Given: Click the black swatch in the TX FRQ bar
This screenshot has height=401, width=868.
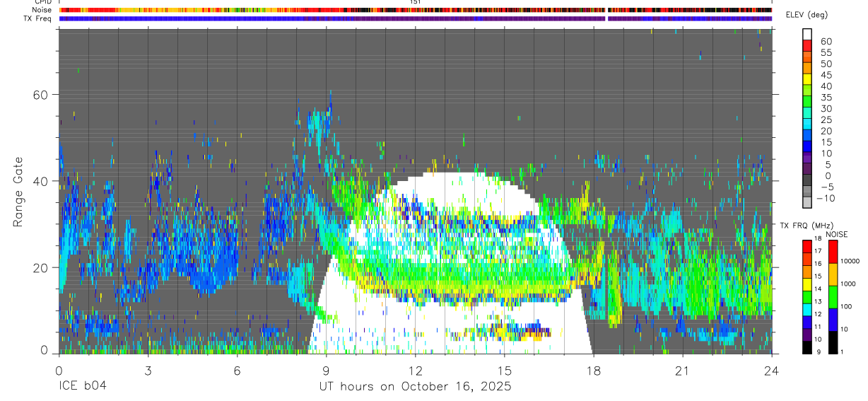Looking at the screenshot, I should (x=807, y=347).
